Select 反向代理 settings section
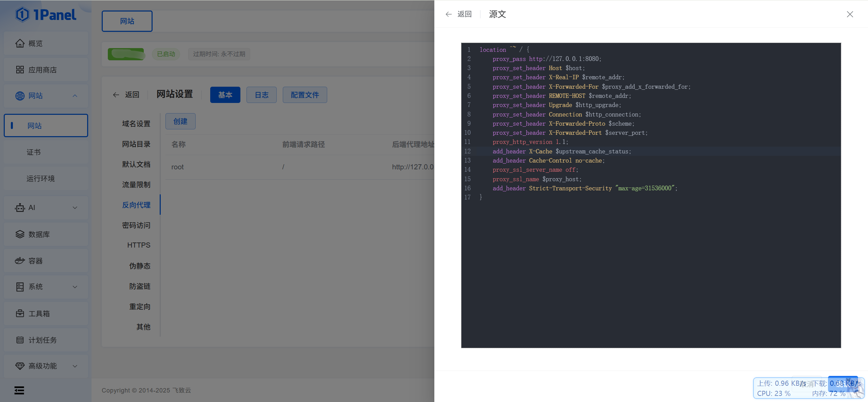The width and height of the screenshot is (868, 402). click(x=136, y=205)
